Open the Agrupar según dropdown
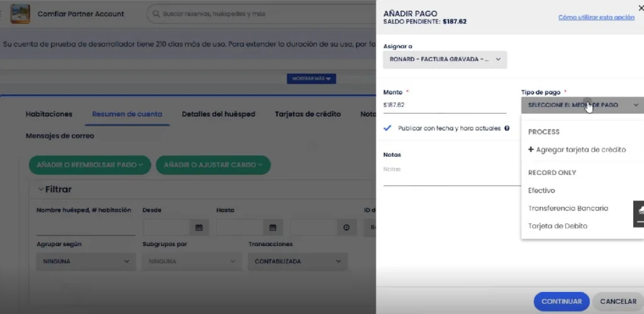644x314 pixels. pyautogui.click(x=86, y=261)
